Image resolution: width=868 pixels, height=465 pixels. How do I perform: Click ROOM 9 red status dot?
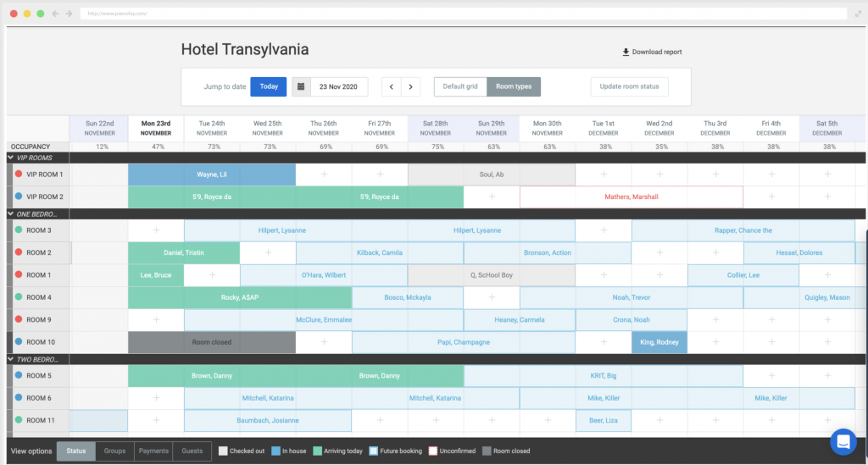19,319
